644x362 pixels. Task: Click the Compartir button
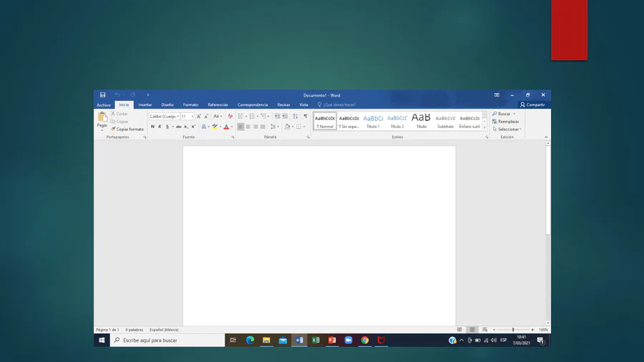coord(532,104)
